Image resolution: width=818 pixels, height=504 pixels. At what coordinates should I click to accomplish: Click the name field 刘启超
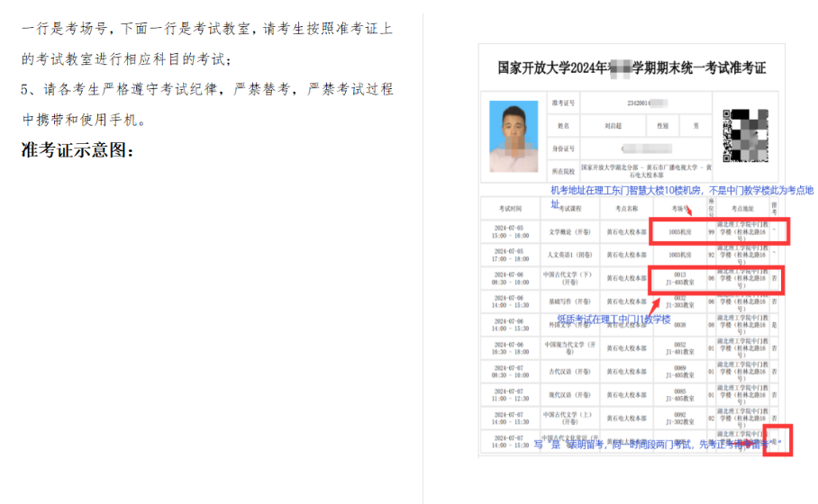point(615,126)
